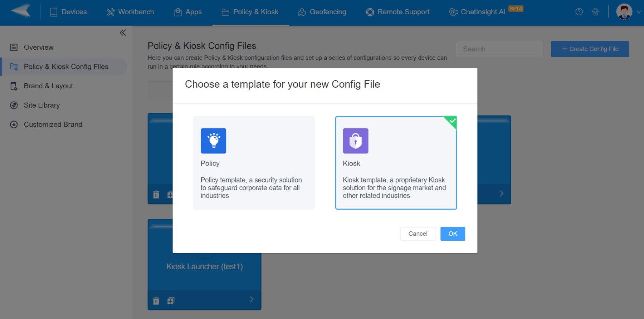The height and width of the screenshot is (319, 644).
Task: Open Kiosk Launcher (test1) card arrow
Action: [x=252, y=300]
